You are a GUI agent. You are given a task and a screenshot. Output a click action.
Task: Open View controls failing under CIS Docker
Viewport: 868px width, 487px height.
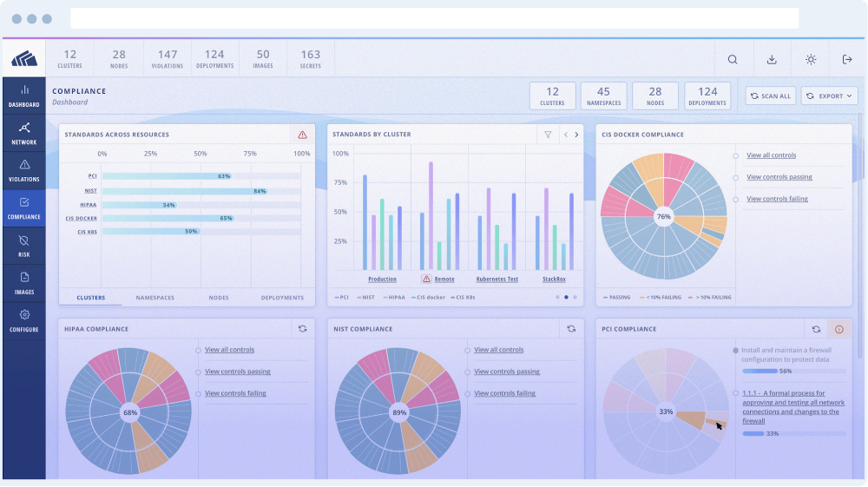pos(777,199)
